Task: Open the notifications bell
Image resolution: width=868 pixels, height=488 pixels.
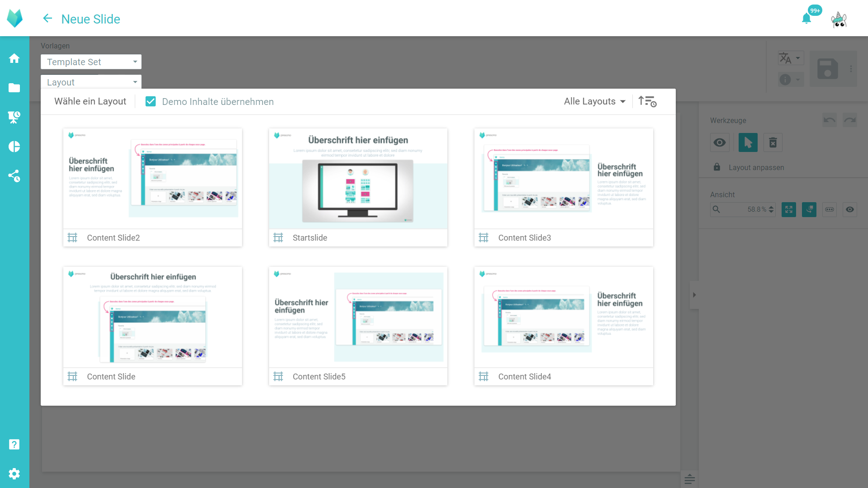Action: 806,19
